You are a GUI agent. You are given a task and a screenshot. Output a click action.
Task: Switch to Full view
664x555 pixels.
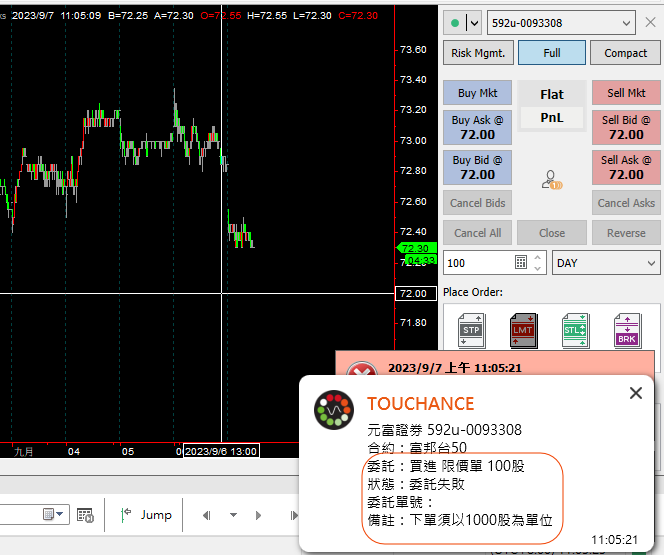coord(552,53)
